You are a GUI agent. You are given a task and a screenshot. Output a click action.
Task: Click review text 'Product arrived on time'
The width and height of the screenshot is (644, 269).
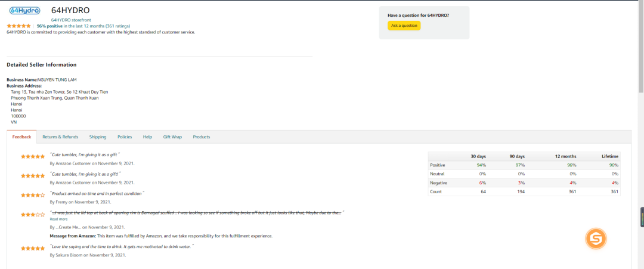tap(97, 193)
